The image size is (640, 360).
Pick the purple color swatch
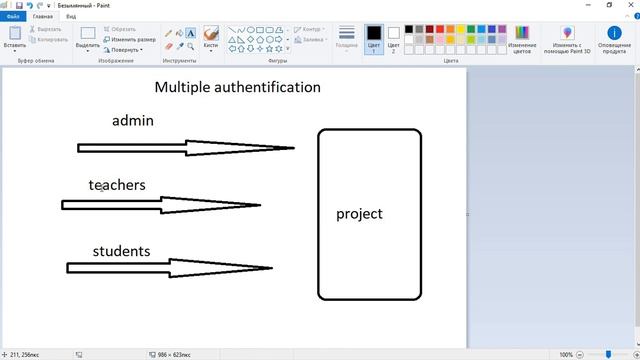click(x=502, y=29)
